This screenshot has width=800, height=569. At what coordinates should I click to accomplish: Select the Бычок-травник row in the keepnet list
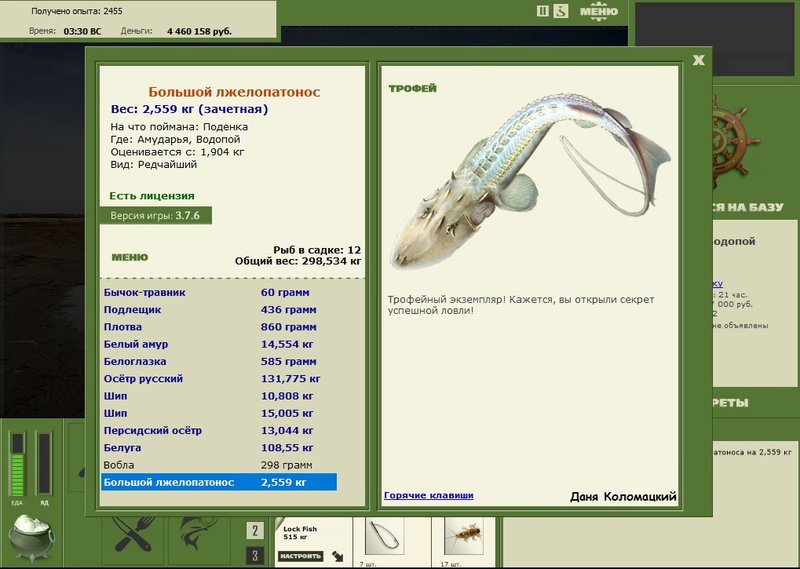coord(219,292)
